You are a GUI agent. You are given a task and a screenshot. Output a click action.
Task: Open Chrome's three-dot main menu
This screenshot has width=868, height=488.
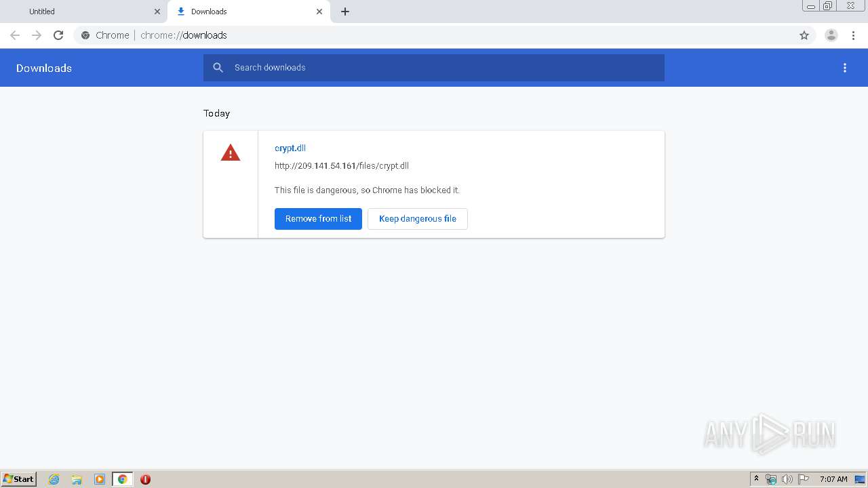click(x=853, y=35)
